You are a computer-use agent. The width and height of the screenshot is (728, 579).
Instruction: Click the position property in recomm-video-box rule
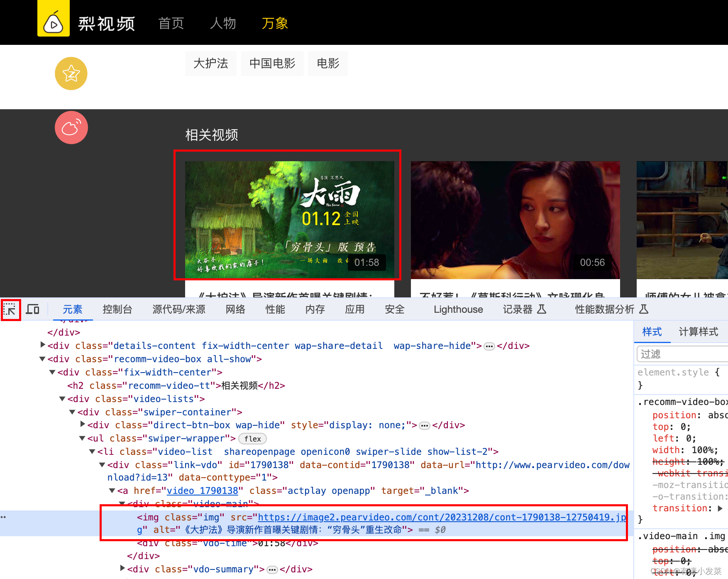tap(674, 415)
